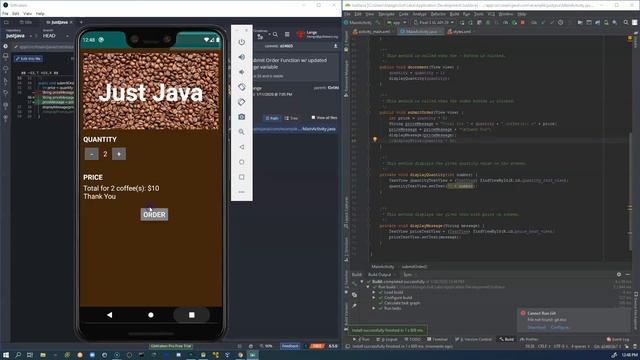Click the emulator Rotate Left icon
This screenshot has height=360, width=640.
[242, 87]
